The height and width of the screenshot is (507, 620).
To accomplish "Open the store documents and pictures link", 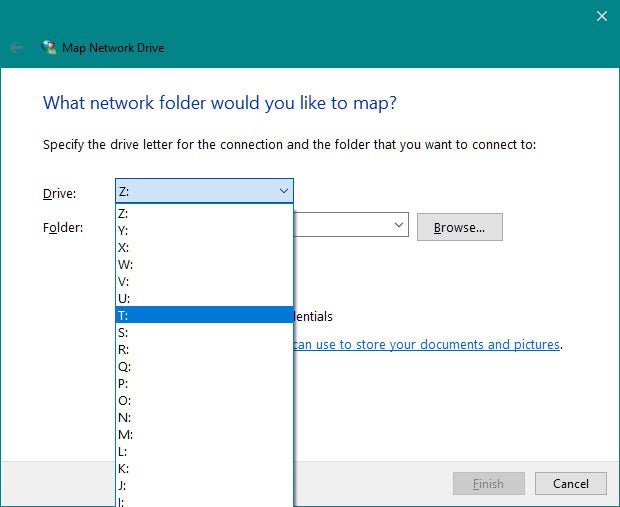I will click(426, 344).
